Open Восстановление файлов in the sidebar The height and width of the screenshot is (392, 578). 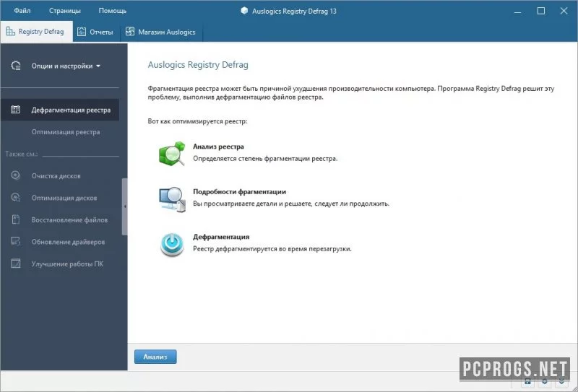[69, 220]
